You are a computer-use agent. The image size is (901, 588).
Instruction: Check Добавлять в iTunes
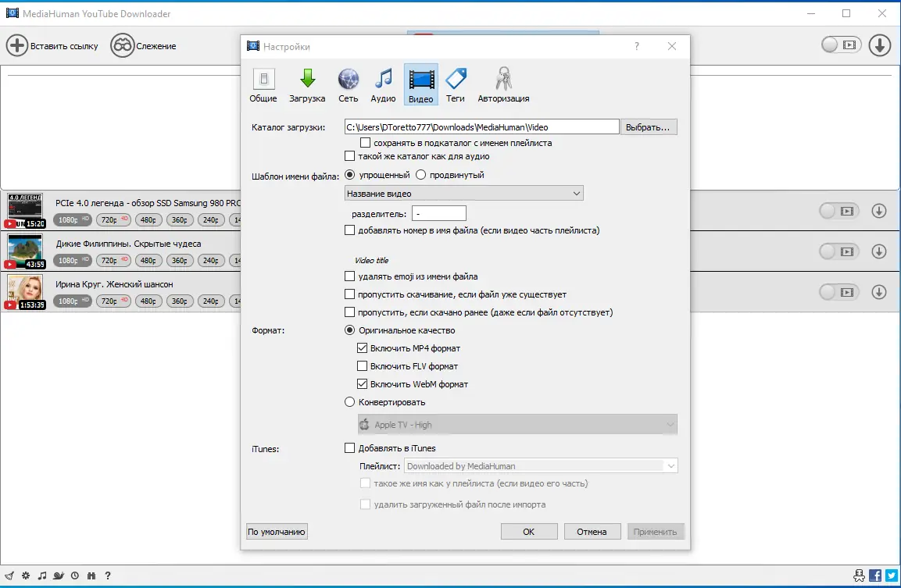click(x=349, y=447)
